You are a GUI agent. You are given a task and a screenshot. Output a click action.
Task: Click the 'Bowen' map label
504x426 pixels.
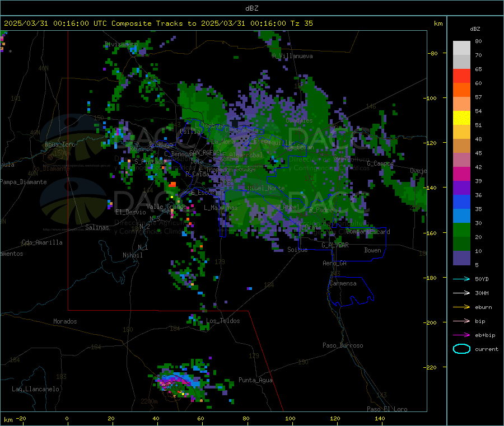[372, 250]
